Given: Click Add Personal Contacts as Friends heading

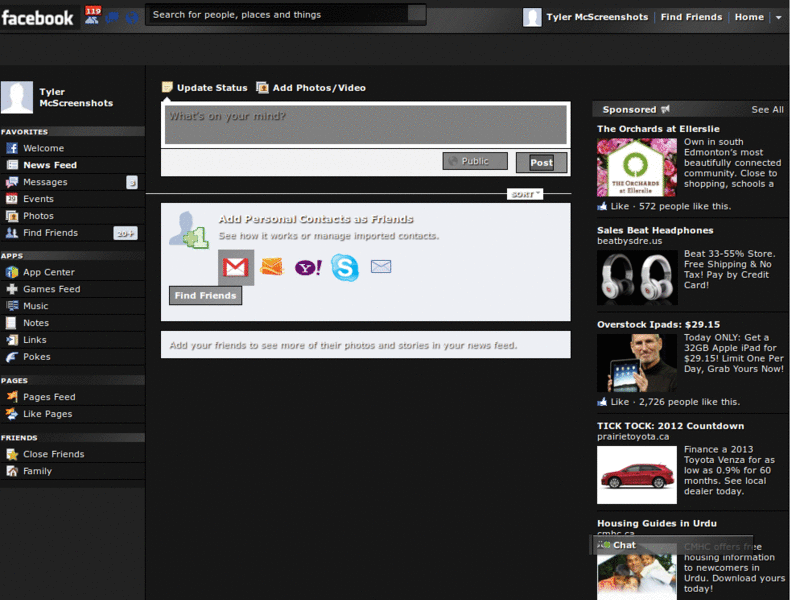Looking at the screenshot, I should tap(316, 219).
